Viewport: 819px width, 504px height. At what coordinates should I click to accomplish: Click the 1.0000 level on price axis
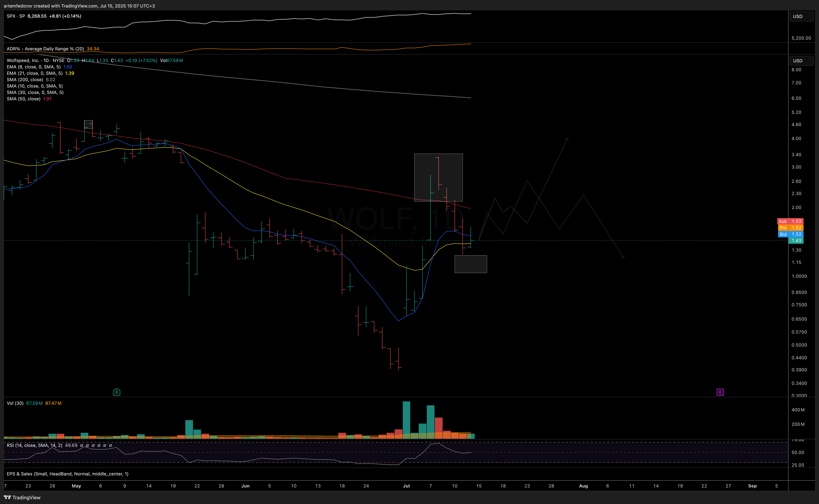point(799,276)
